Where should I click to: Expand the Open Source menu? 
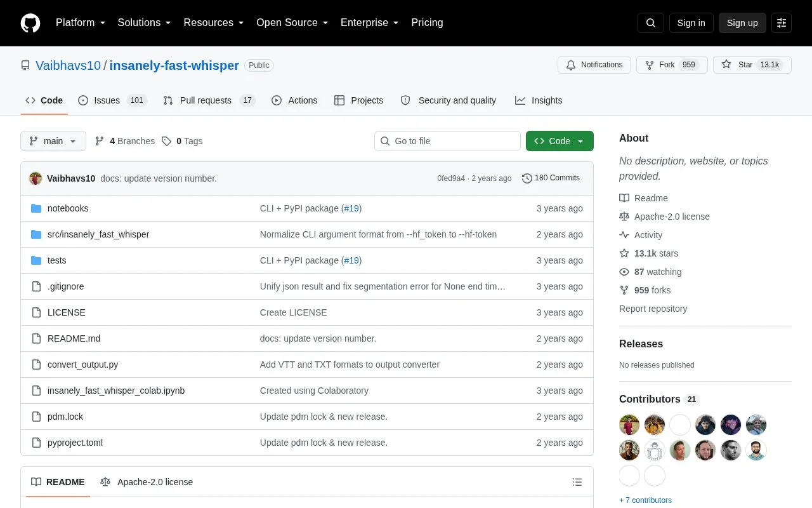(x=292, y=23)
